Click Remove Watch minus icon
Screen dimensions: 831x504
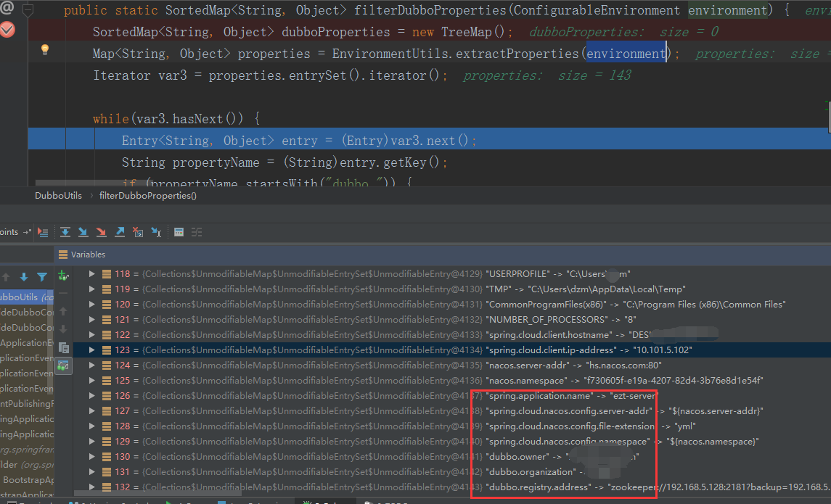coord(63,293)
